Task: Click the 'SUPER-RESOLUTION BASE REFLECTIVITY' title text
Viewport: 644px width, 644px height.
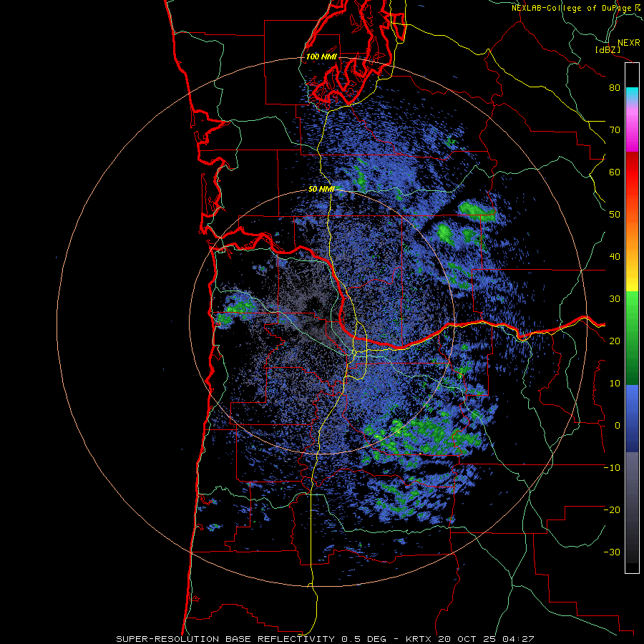Action: click(225, 639)
